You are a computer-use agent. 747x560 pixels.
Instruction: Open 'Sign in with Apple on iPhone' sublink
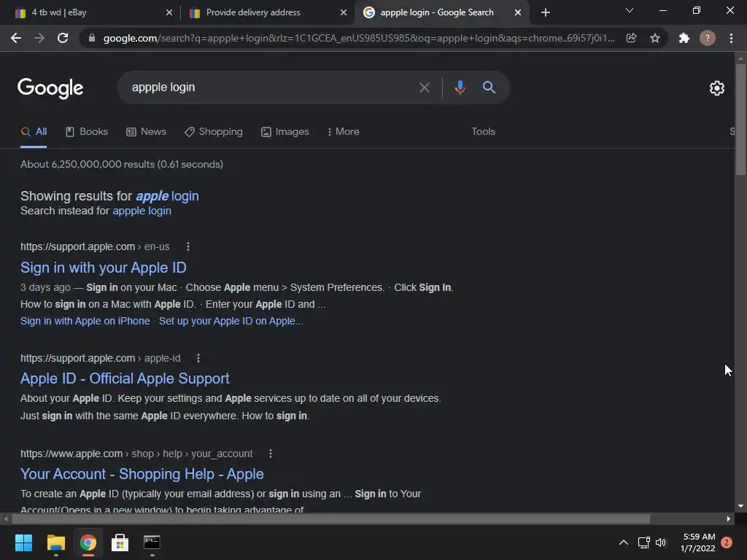pyautogui.click(x=85, y=321)
